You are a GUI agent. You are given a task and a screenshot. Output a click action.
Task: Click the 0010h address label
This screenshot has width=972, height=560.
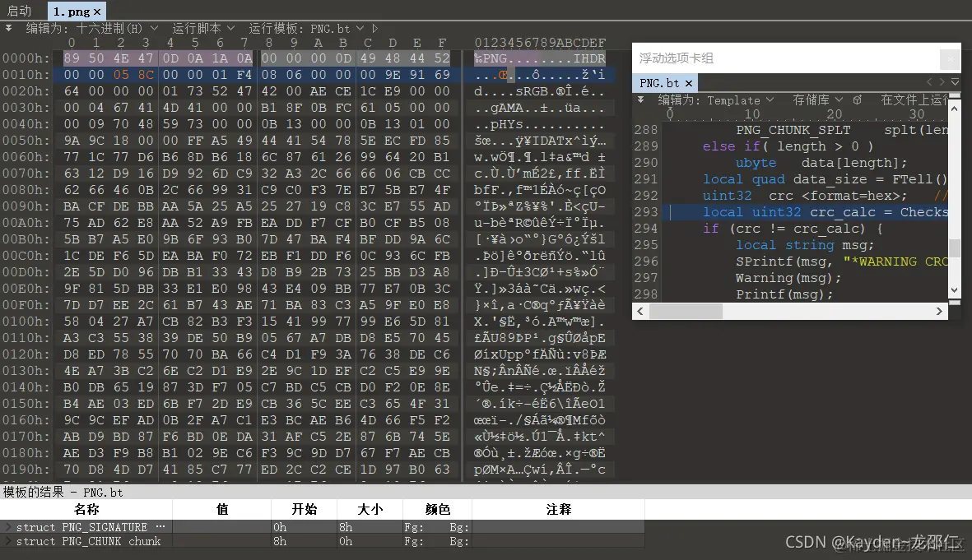click(26, 74)
